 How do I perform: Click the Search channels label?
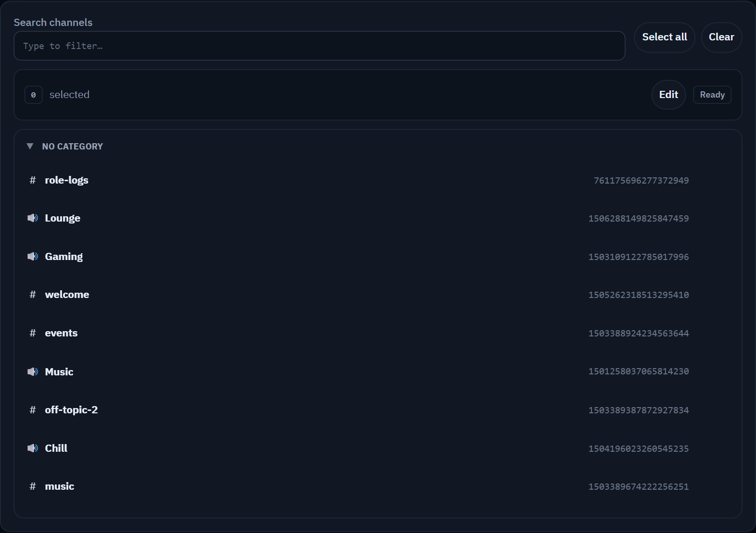click(x=53, y=23)
